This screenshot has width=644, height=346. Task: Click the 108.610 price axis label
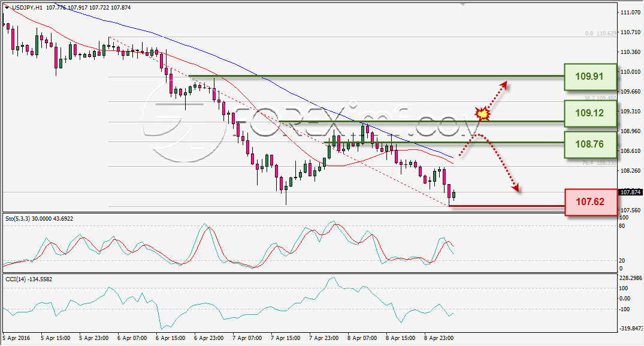pos(630,151)
